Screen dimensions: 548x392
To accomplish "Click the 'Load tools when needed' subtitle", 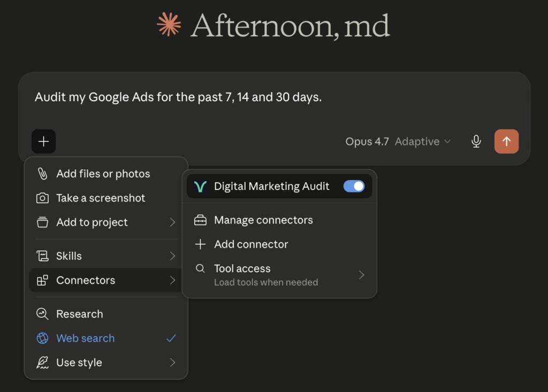I will point(266,282).
